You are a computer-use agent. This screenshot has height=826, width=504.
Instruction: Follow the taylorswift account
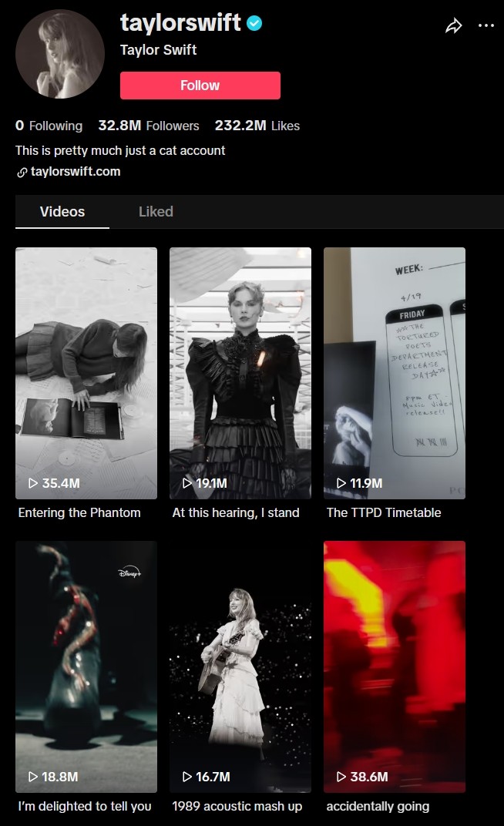tap(200, 86)
